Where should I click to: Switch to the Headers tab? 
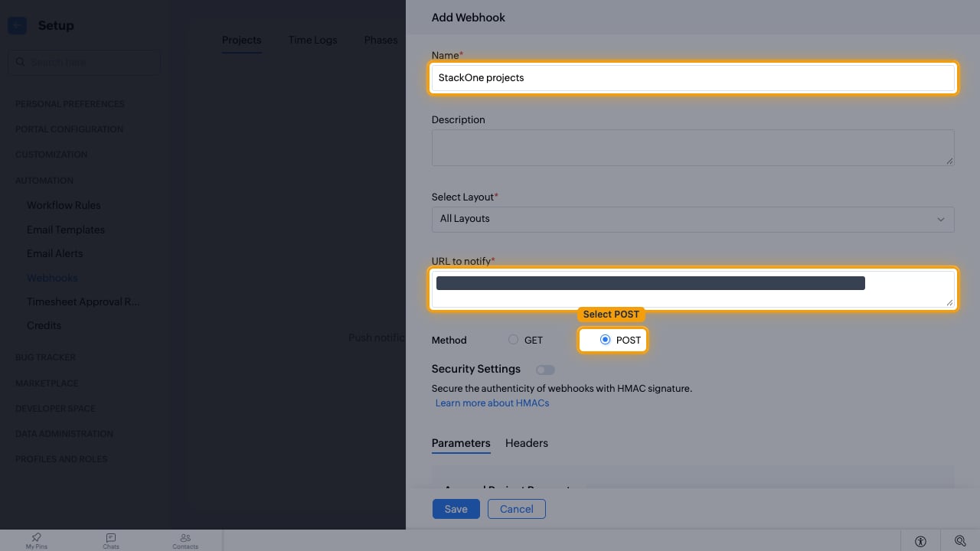click(527, 443)
